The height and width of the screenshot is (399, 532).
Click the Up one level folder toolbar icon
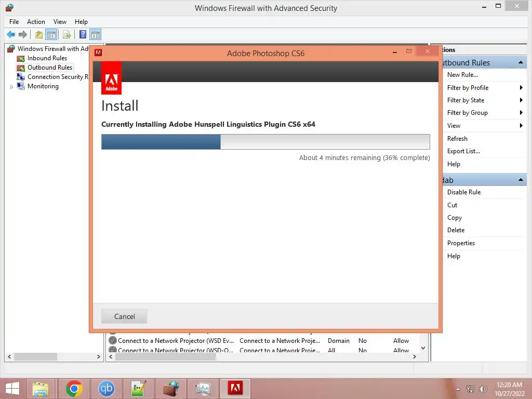point(38,34)
